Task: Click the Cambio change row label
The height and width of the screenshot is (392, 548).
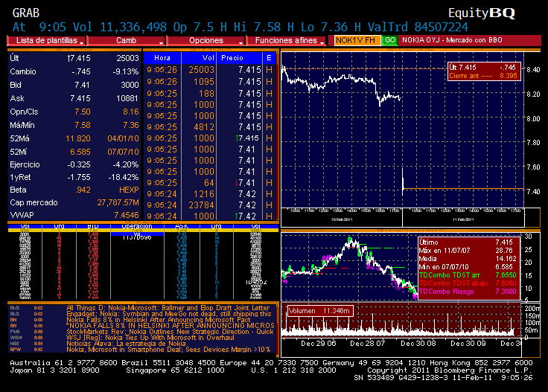Action: [x=23, y=71]
